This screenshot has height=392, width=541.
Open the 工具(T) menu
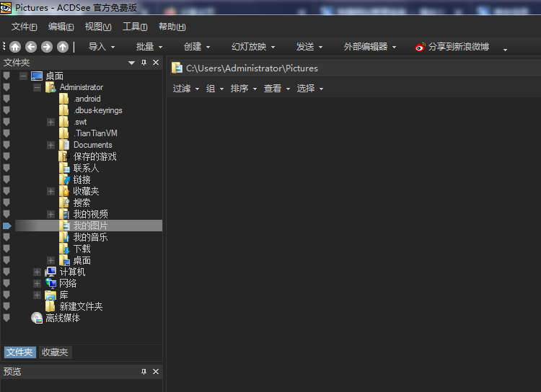coord(135,27)
